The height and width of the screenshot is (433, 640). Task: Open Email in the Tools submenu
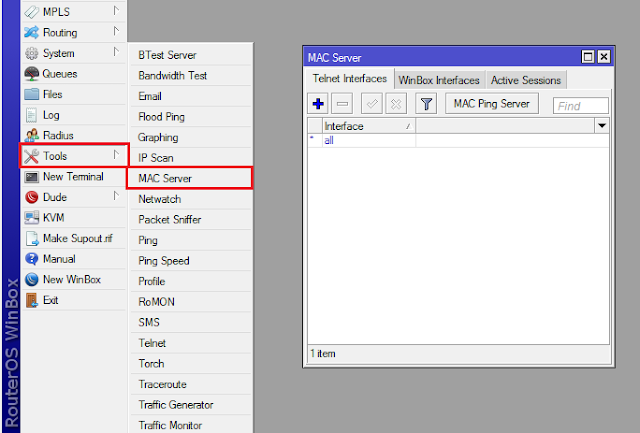pos(191,96)
